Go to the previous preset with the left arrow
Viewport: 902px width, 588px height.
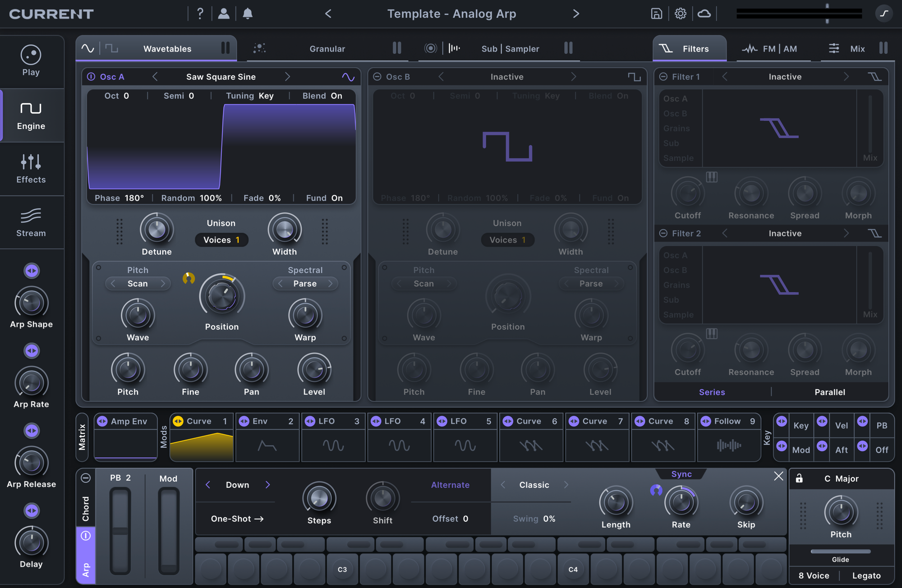point(328,14)
